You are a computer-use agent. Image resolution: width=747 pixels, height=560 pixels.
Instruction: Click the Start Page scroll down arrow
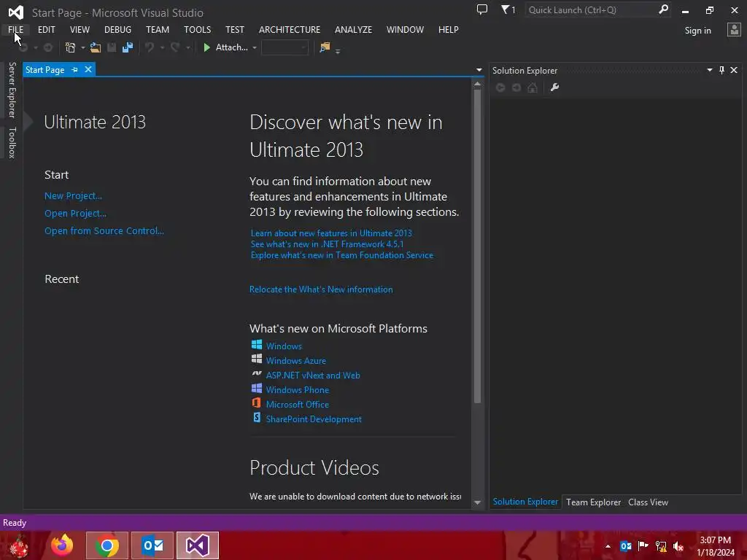click(477, 502)
